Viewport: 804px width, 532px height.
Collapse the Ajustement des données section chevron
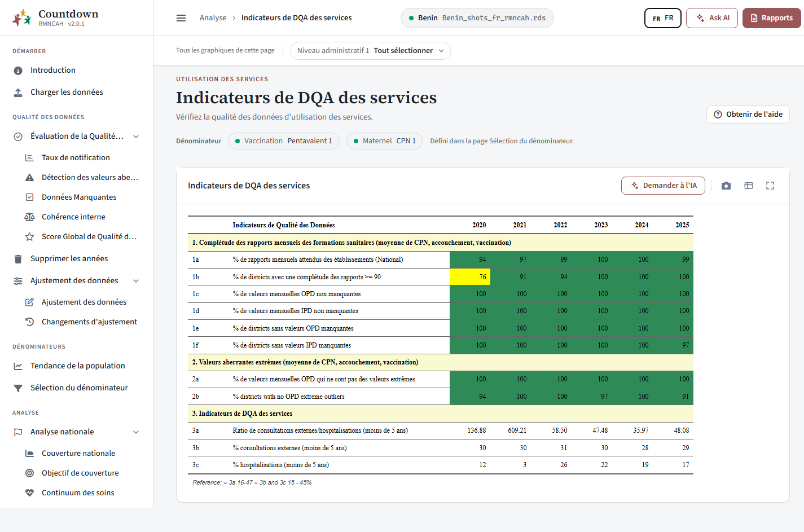pos(136,281)
